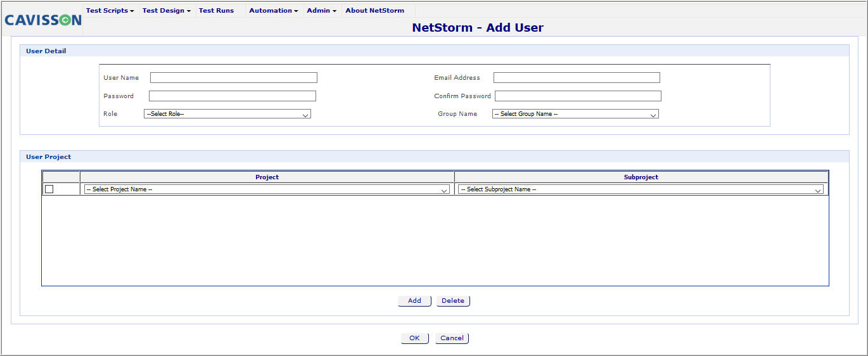
Task: Click the Email Address field
Action: tap(577, 78)
